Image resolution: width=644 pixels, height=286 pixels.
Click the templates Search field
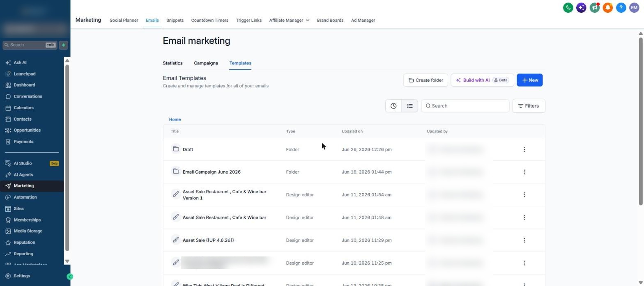pos(465,106)
